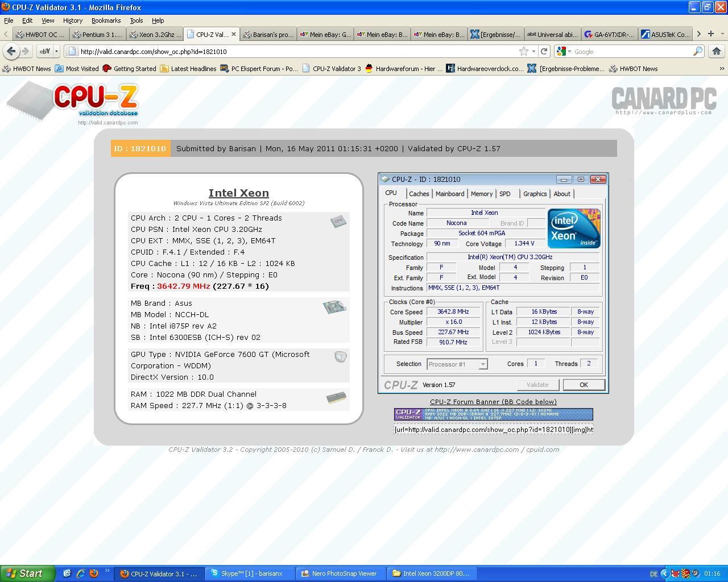Click the Validate button in CPU-Z
Viewport: 728px width, 582px height.
[537, 385]
